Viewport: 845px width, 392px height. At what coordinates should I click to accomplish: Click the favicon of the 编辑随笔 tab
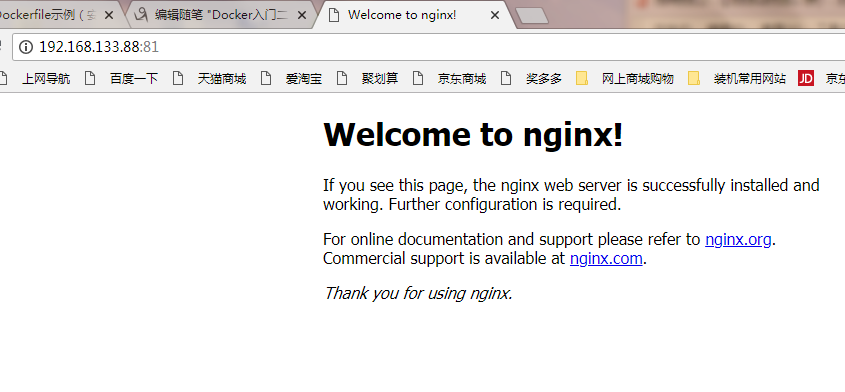(141, 15)
